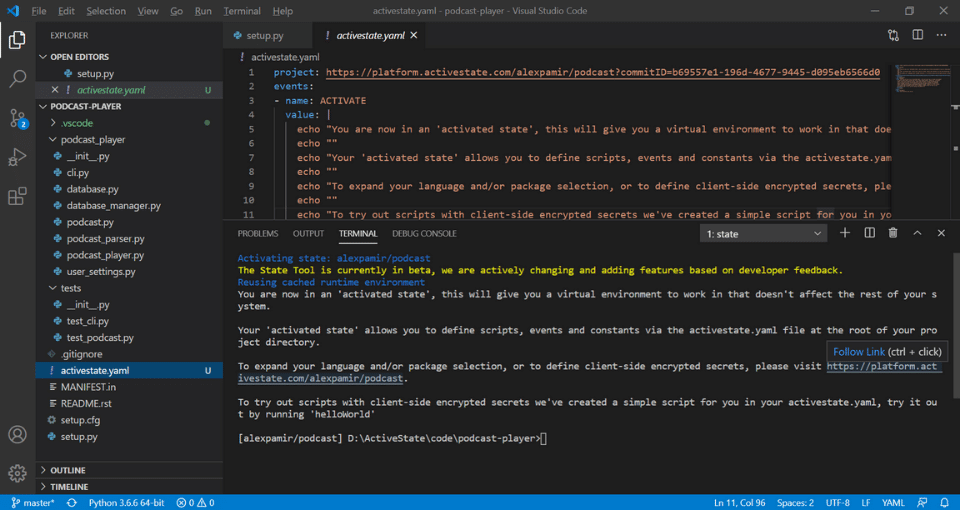The image size is (960, 510).
Task: Open editor More Actions ellipsis
Action: (942, 36)
